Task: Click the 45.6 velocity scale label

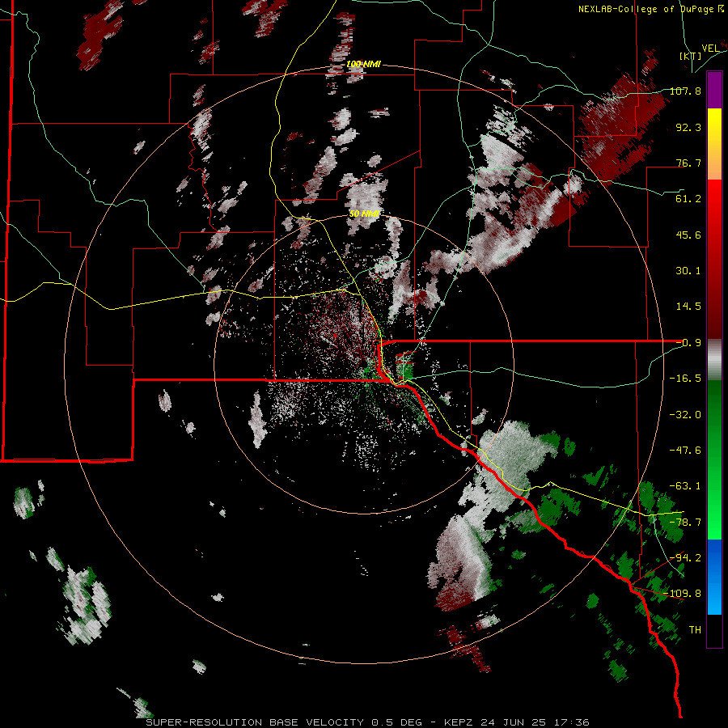Action: coord(688,235)
